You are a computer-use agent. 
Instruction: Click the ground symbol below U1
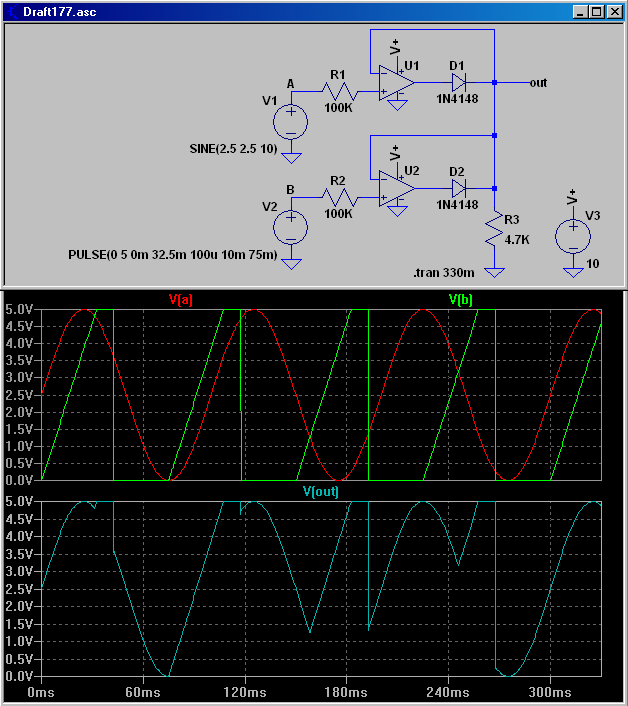397,105
